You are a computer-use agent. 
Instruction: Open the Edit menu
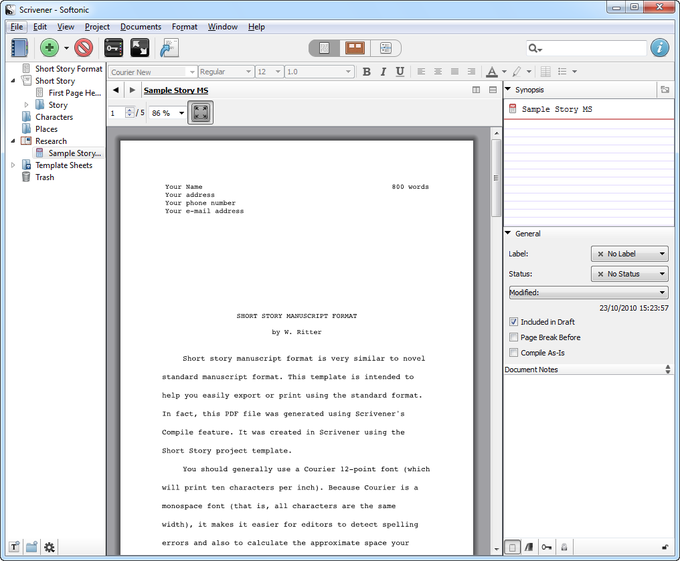coord(40,27)
